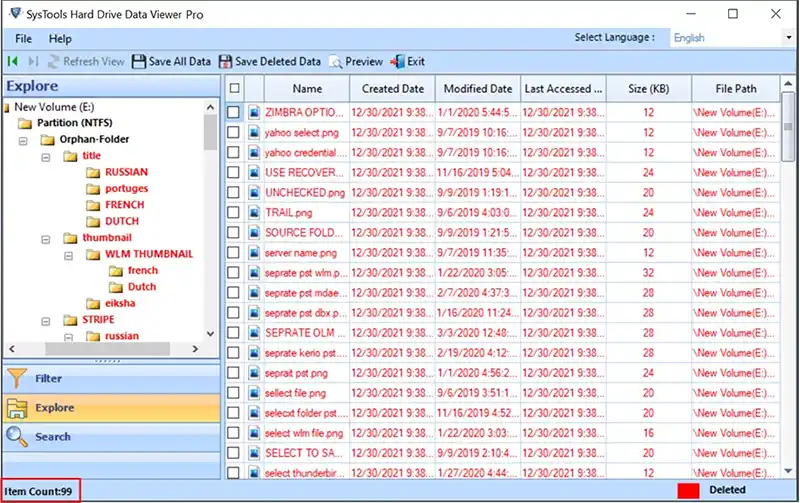Viewport: 800px width, 503px height.
Task: Click the tree panel horizontal scrollbar thumb
Action: pos(107,349)
